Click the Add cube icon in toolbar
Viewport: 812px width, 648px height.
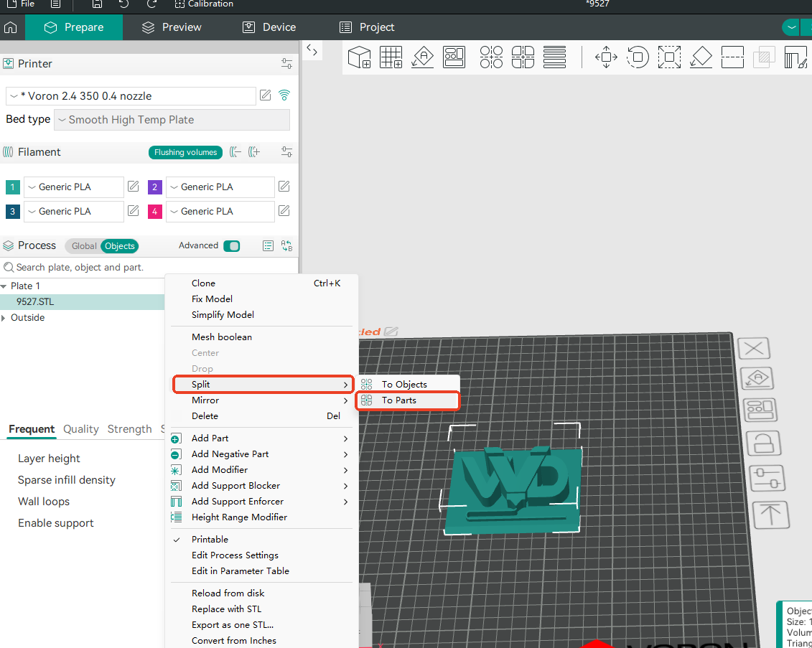coord(359,57)
